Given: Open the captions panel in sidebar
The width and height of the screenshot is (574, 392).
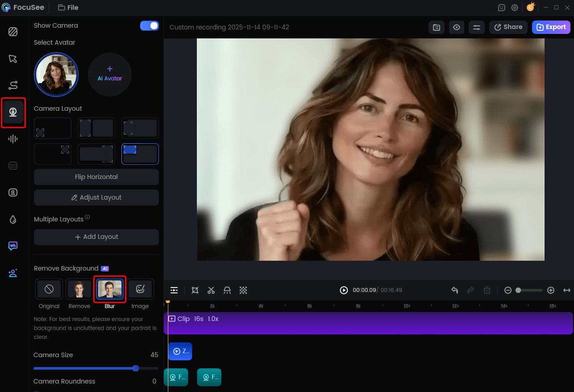Looking at the screenshot, I should click(13, 166).
